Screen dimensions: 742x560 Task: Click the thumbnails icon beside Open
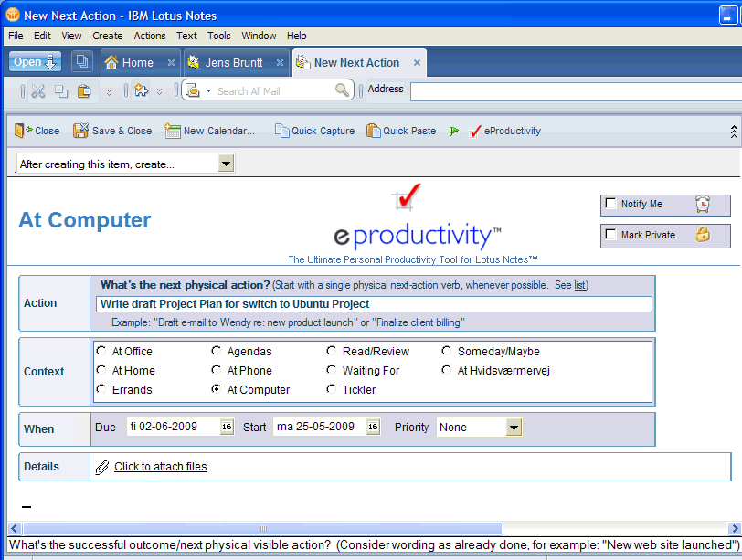click(82, 61)
